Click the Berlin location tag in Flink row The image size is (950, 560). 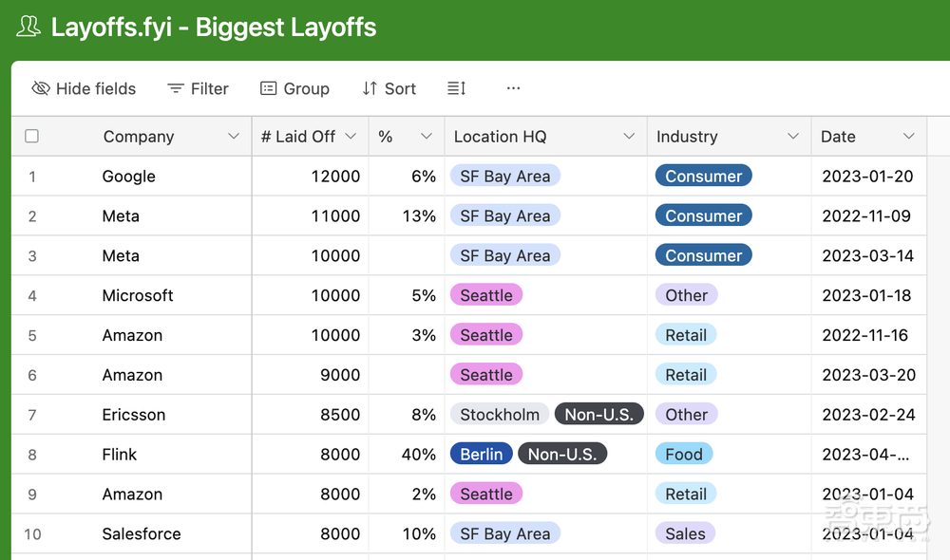click(482, 455)
